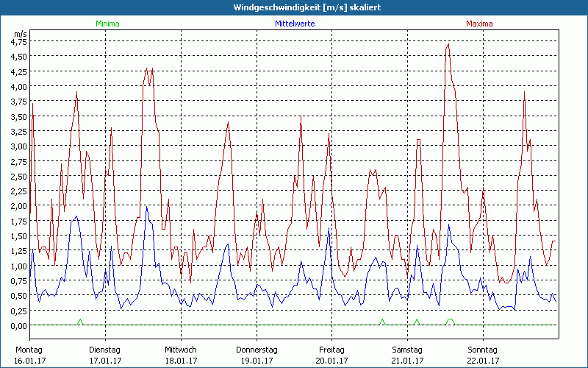This screenshot has width=588, height=368.
Task: Select the '1,25' y-axis value
Action: (x=19, y=251)
